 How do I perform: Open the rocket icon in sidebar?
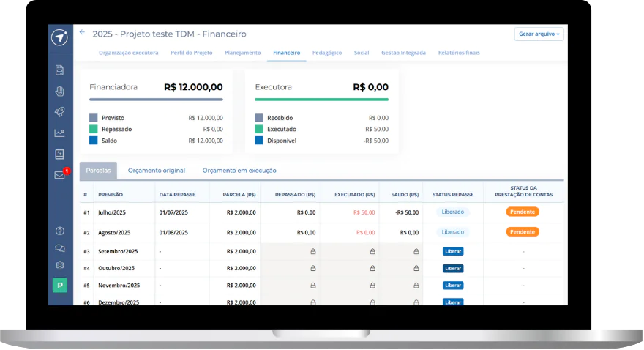59,112
